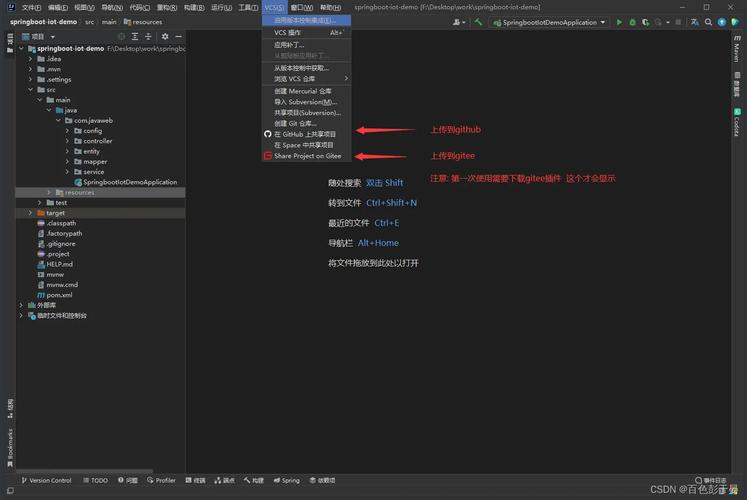The image size is (747, 500).
Task: Open the event log in status bar
Action: [710, 480]
